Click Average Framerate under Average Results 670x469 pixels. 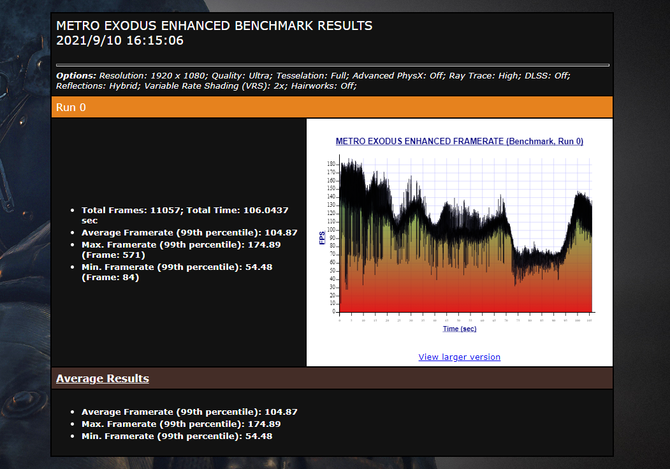(179, 411)
